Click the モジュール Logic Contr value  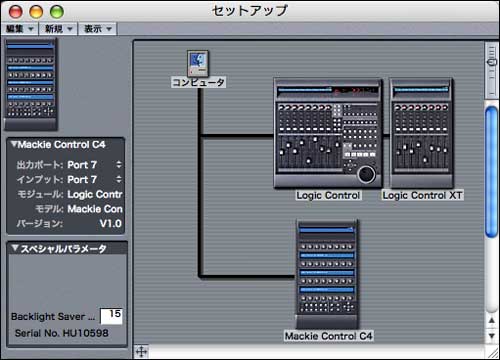tap(95, 194)
